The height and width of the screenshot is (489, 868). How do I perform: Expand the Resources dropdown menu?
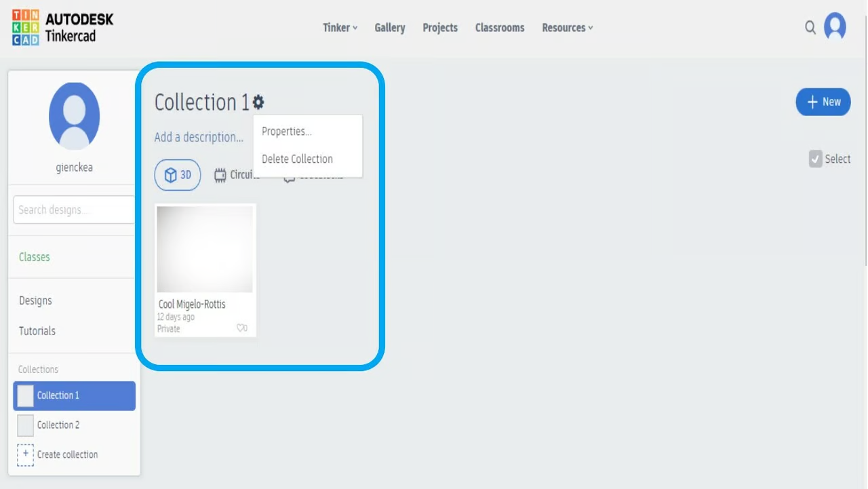coord(567,28)
